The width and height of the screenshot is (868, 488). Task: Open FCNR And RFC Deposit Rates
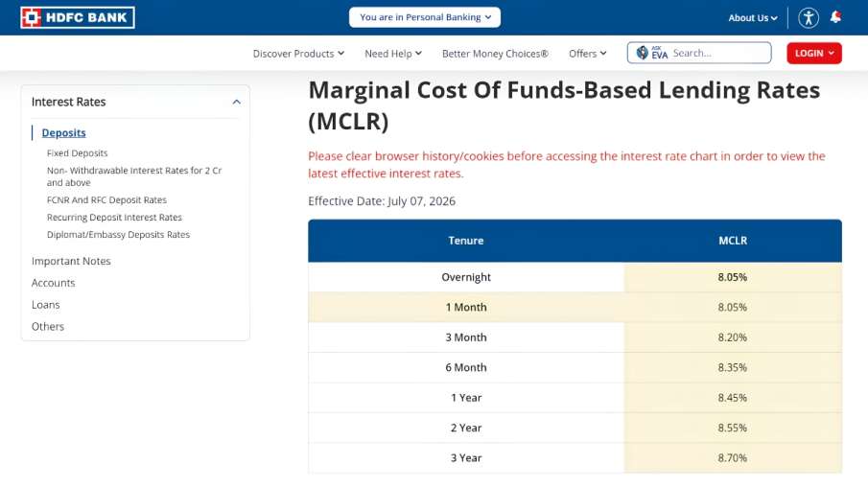coord(106,199)
